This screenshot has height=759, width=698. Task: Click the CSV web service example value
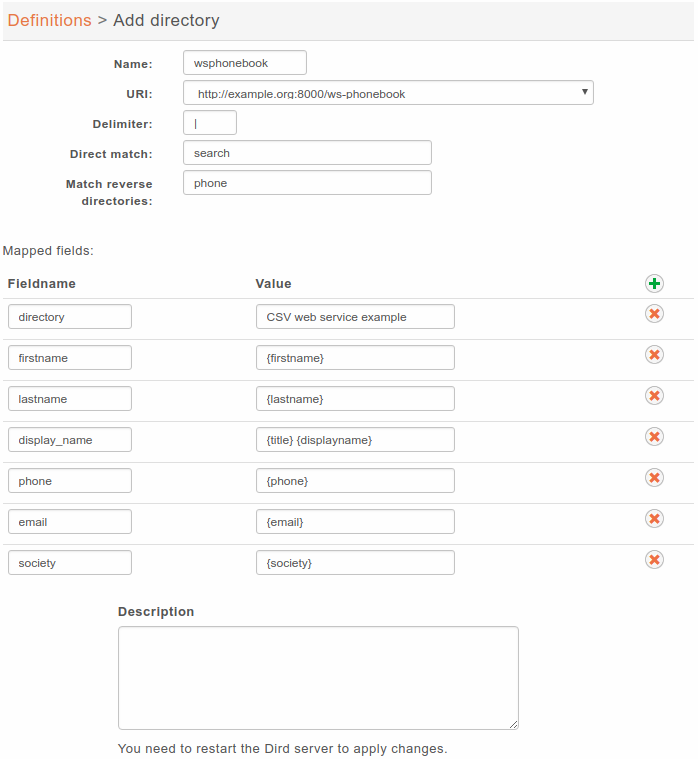pos(355,317)
